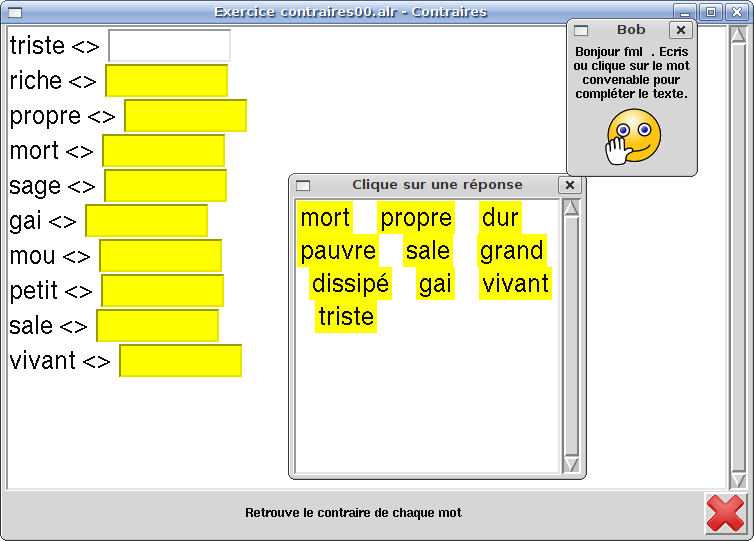Viewport: 754px width, 541px height.
Task: Click the red X quit button
Action: (726, 514)
